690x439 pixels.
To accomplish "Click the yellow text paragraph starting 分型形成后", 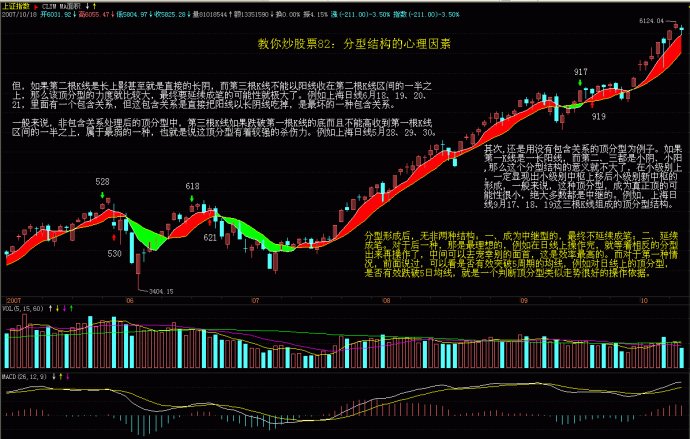I will [522, 254].
